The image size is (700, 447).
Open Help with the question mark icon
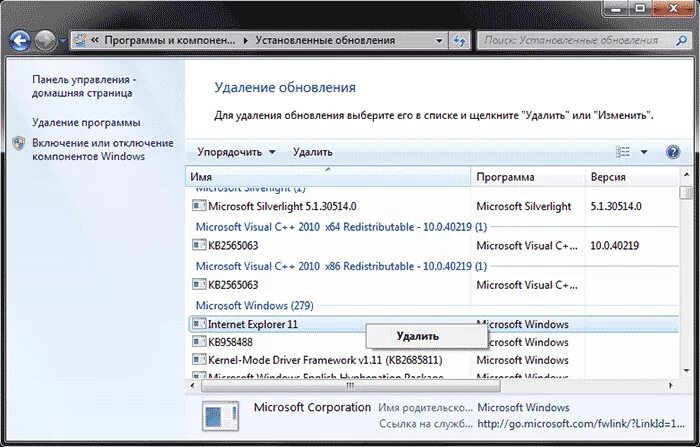pyautogui.click(x=673, y=152)
